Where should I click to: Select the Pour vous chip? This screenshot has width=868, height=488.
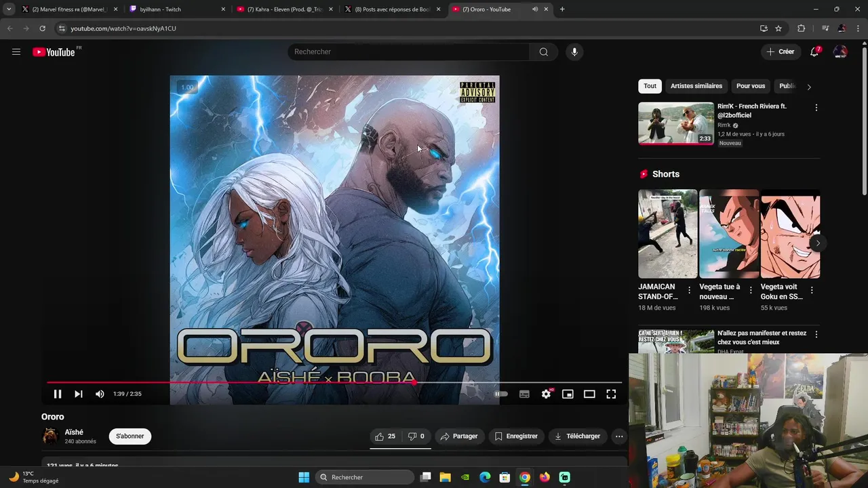pyautogui.click(x=751, y=86)
